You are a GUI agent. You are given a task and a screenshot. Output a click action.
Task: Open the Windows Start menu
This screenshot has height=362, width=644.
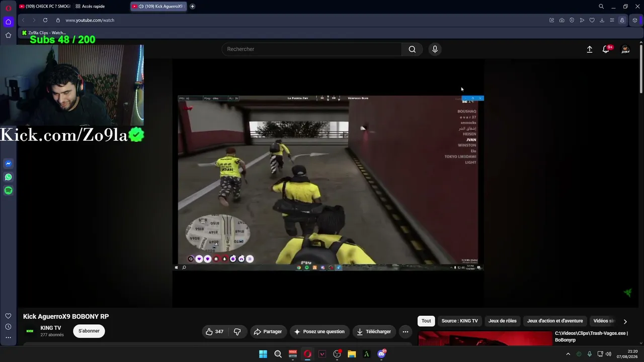(263, 354)
